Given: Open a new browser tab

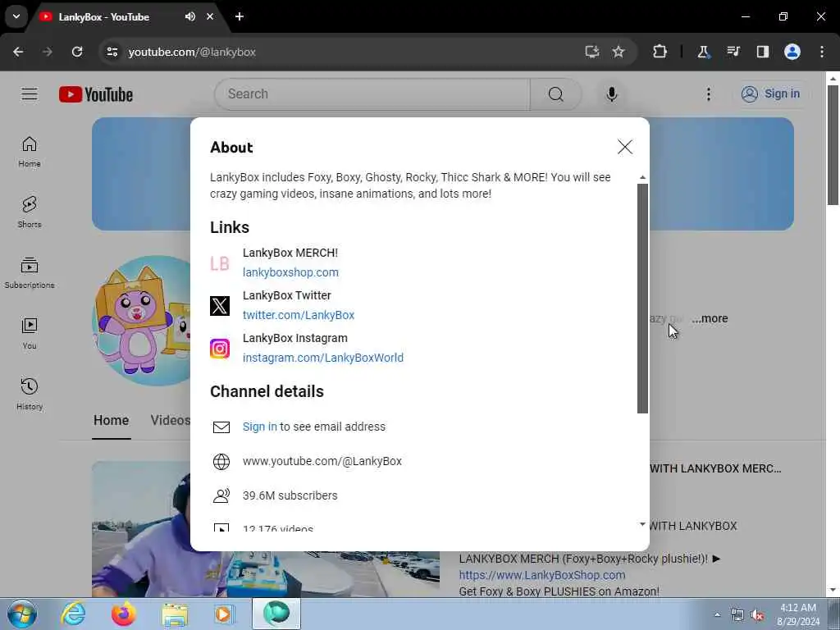Looking at the screenshot, I should [x=240, y=16].
